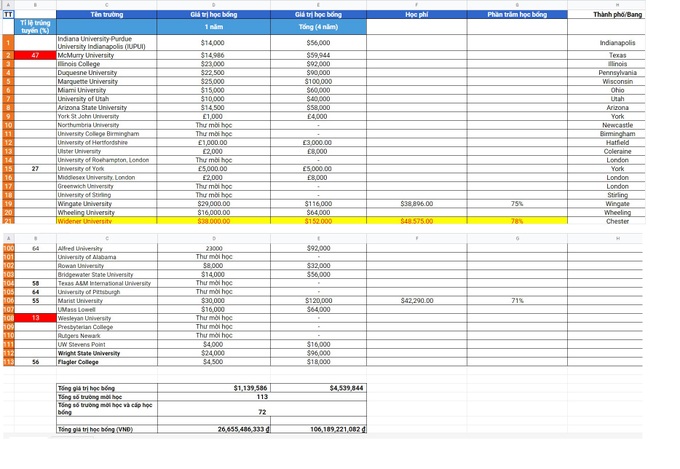This screenshot has width=680, height=469.
Task: Click the Wheeling University cell
Action: [107, 212]
